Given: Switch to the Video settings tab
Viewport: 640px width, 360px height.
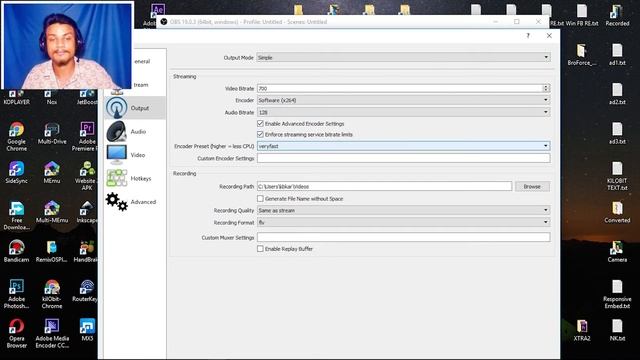Looking at the screenshot, I should coord(135,155).
